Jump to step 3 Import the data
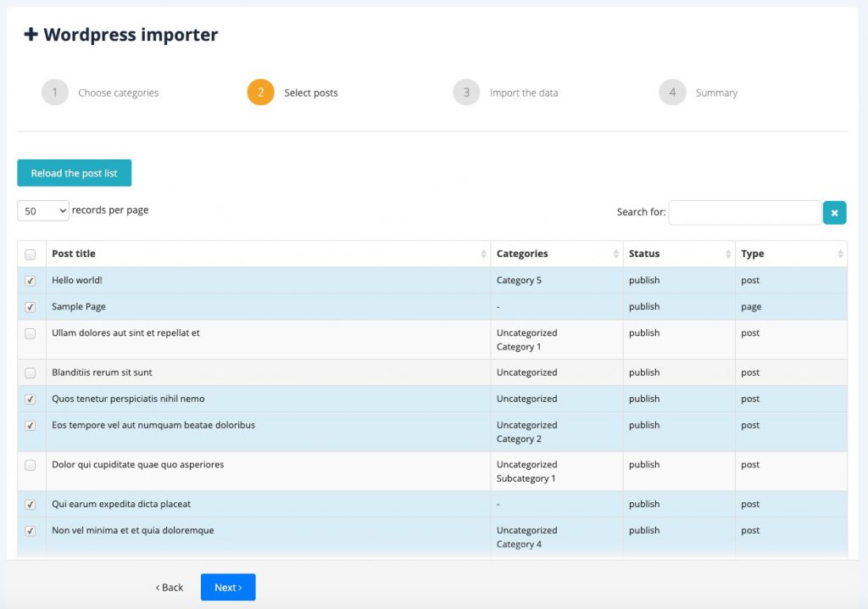Screen dimensions: 868x609 coord(505,92)
